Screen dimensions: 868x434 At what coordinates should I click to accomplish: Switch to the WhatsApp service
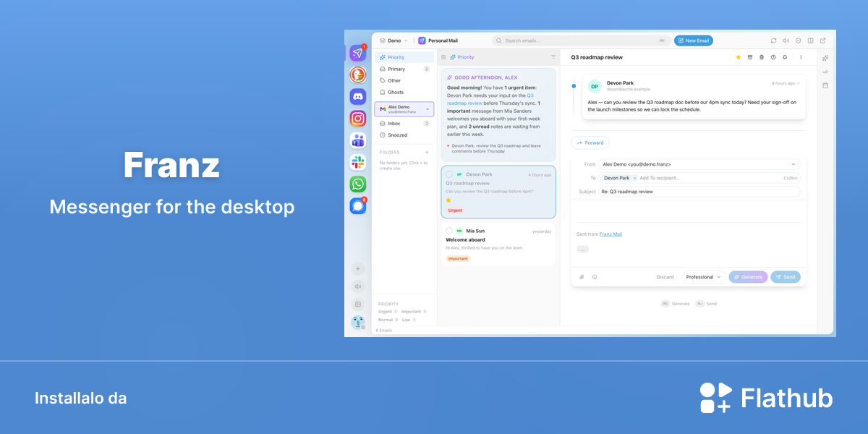pos(357,184)
